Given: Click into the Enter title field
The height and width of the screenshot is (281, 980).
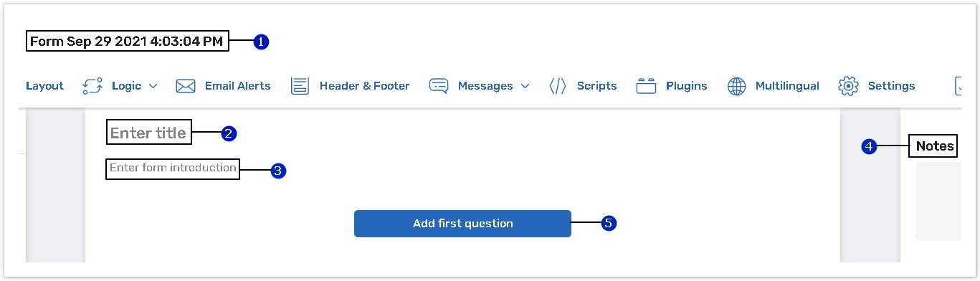Looking at the screenshot, I should 149,133.
